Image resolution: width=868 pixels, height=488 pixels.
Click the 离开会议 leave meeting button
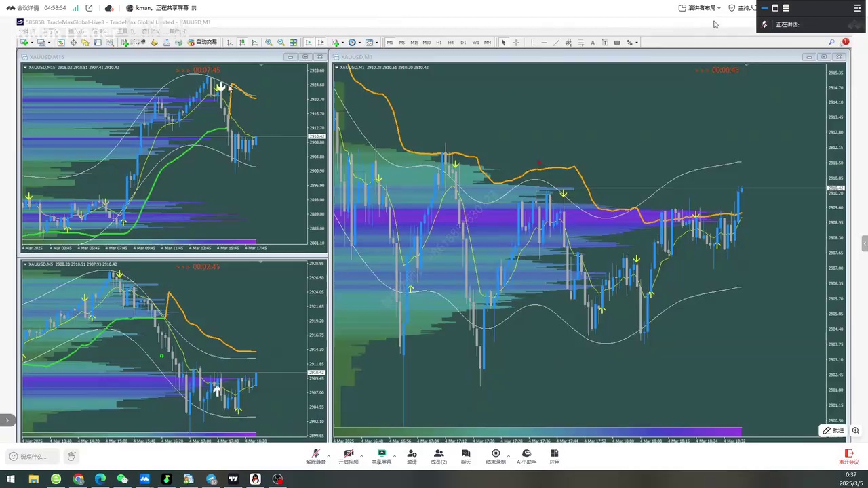click(x=848, y=457)
